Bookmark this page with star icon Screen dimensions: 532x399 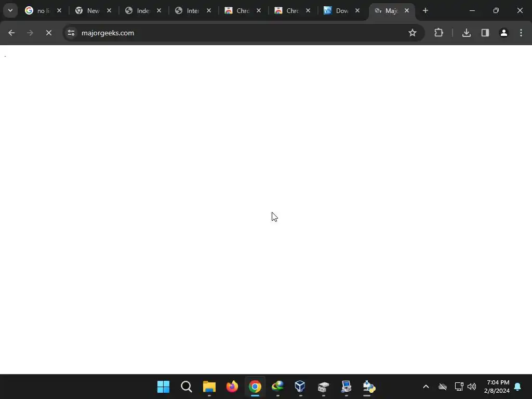pyautogui.click(x=412, y=33)
